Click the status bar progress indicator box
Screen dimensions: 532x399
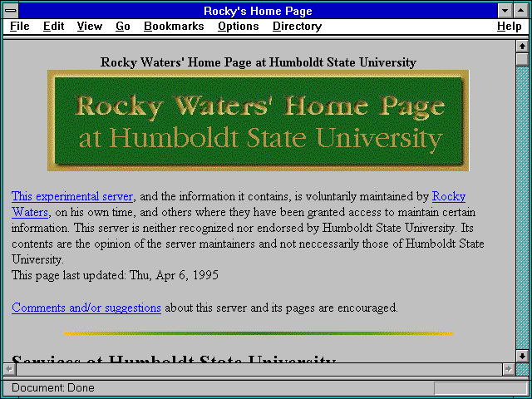(x=480, y=388)
